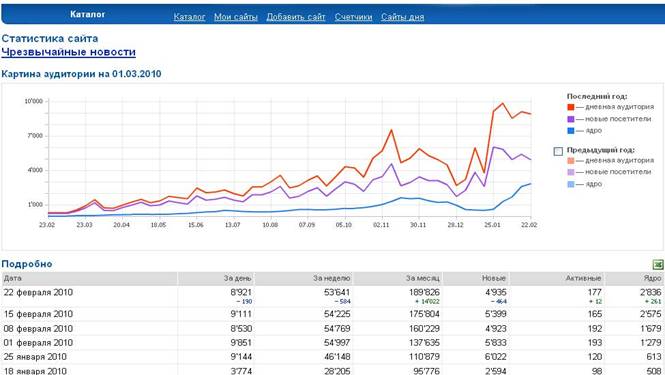Viewport: 665px width, 375px height.
Task: Open Чрезвычайные новости site link
Action: click(69, 52)
